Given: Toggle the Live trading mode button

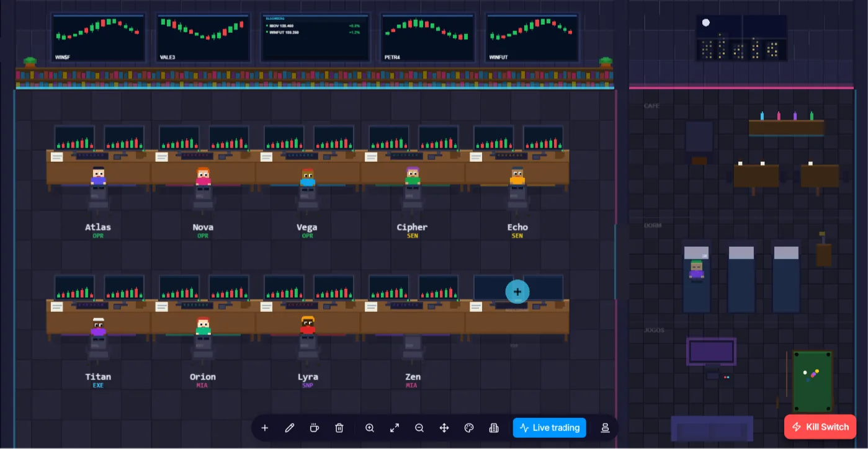Looking at the screenshot, I should coord(550,428).
